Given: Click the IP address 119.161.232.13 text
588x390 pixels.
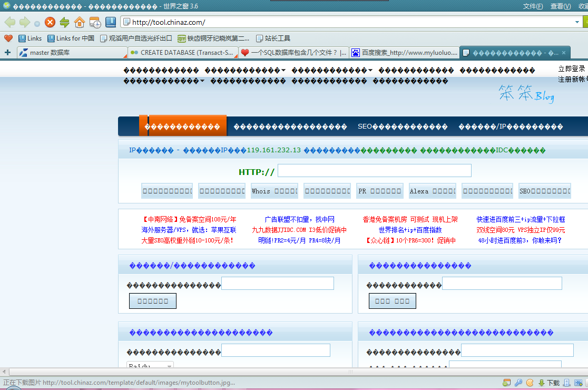Looking at the screenshot, I should click(x=274, y=150).
